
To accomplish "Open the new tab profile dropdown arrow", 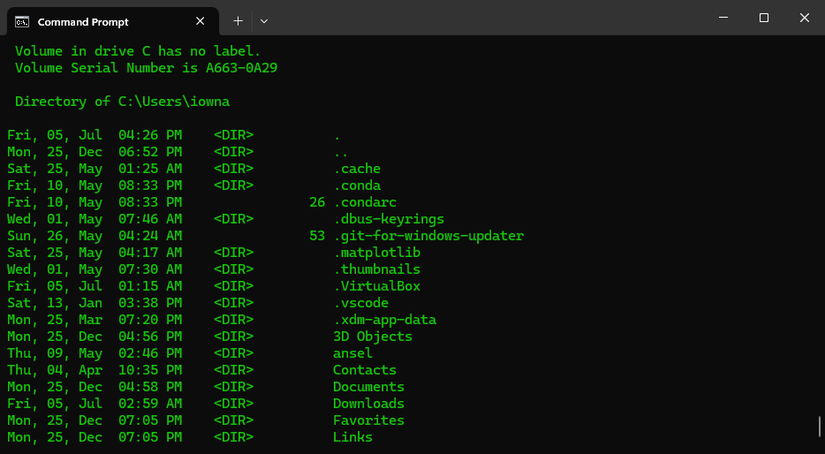I will click(264, 22).
